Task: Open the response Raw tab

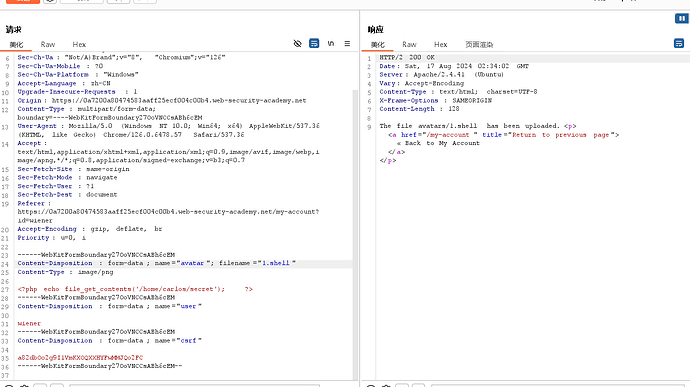Action: click(x=409, y=44)
